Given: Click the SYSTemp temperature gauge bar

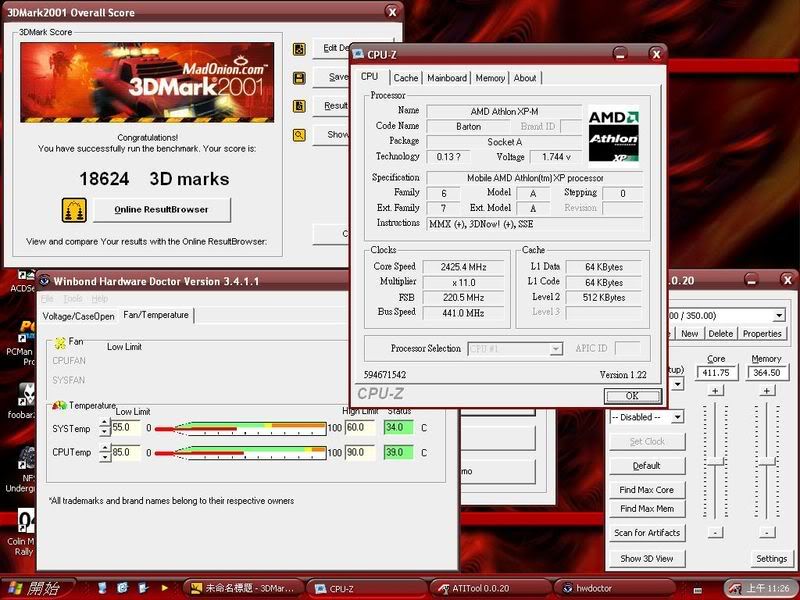Looking at the screenshot, I should pos(240,428).
